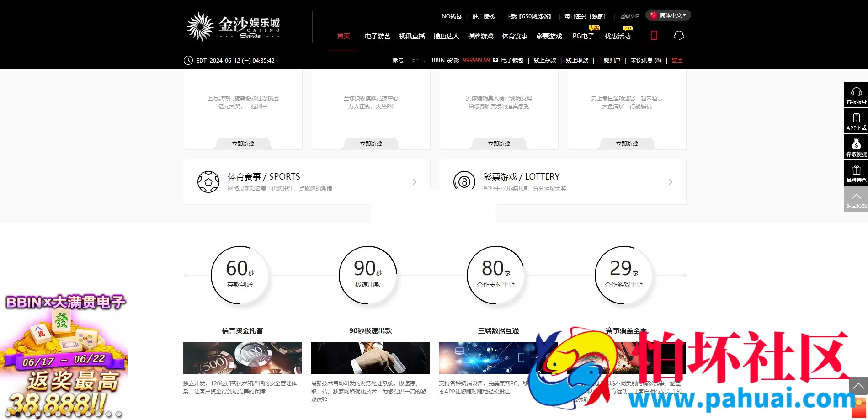Click 立即游戏 under 万人在线 card
The image size is (868, 420).
(x=371, y=144)
